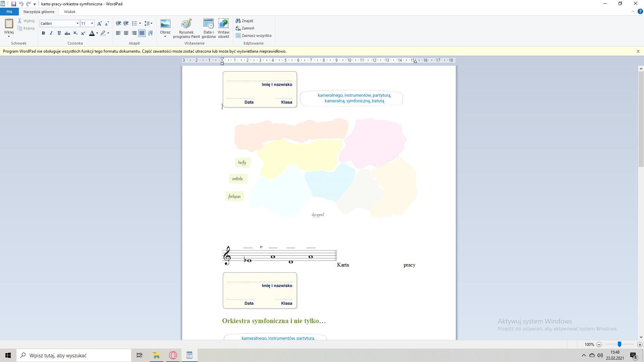Expand the Obraz dropdown arrow
This screenshot has width=644, height=362.
[x=165, y=36]
